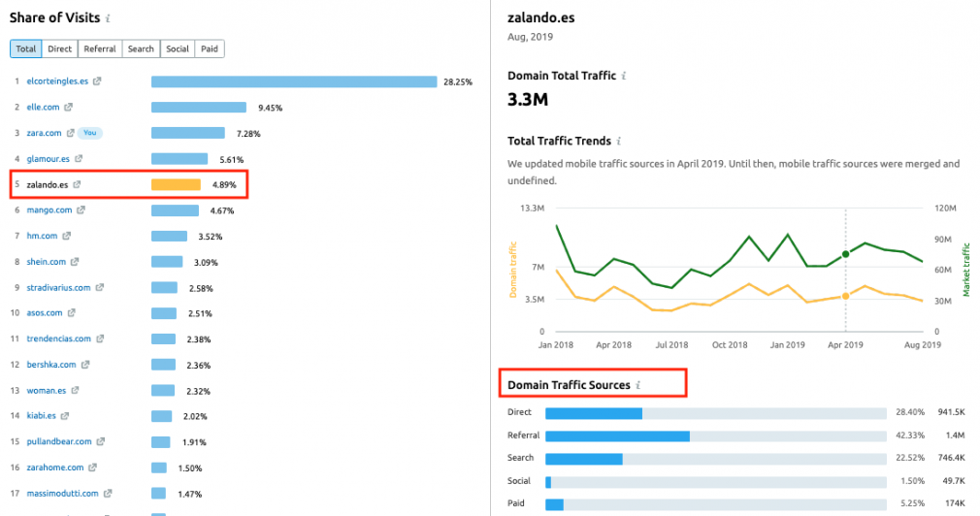This screenshot has width=980, height=516.
Task: Click the Referral traffic source bar
Action: tap(716, 436)
